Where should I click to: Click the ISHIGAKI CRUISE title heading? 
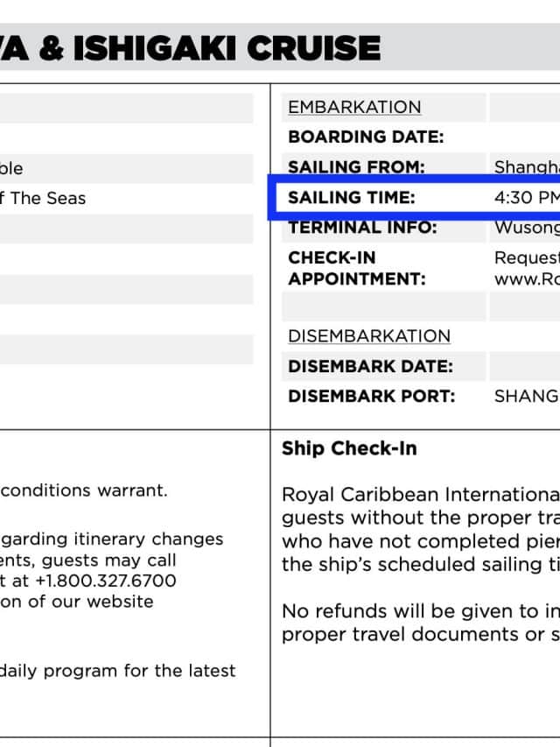pyautogui.click(x=191, y=48)
